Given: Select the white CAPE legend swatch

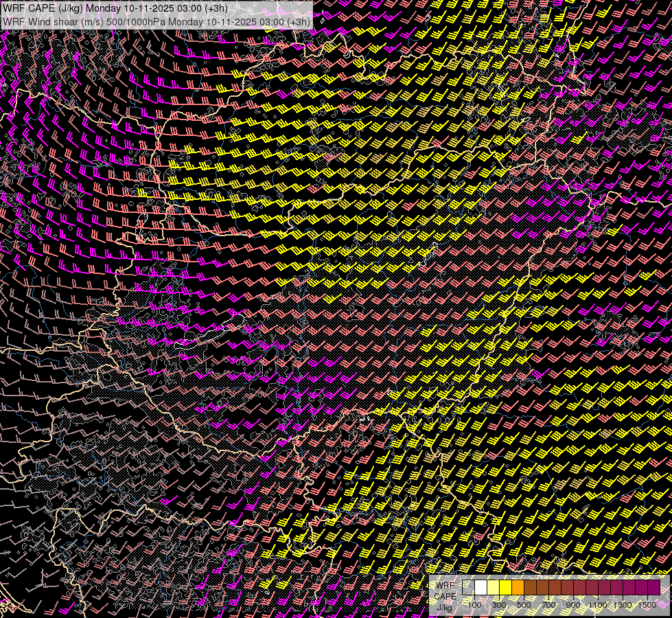Looking at the screenshot, I should [481, 587].
